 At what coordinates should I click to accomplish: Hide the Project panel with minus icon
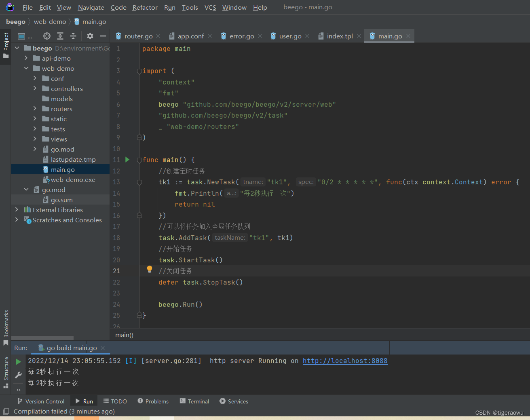[x=103, y=36]
